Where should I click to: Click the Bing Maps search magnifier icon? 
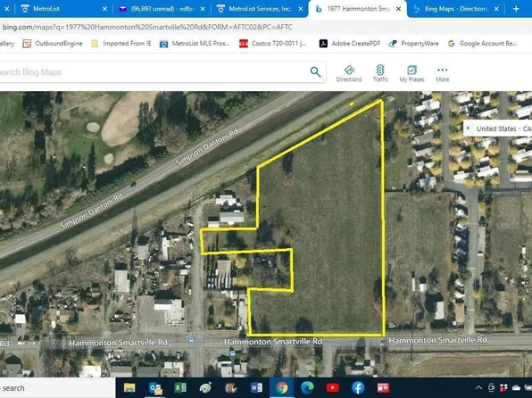click(x=315, y=72)
